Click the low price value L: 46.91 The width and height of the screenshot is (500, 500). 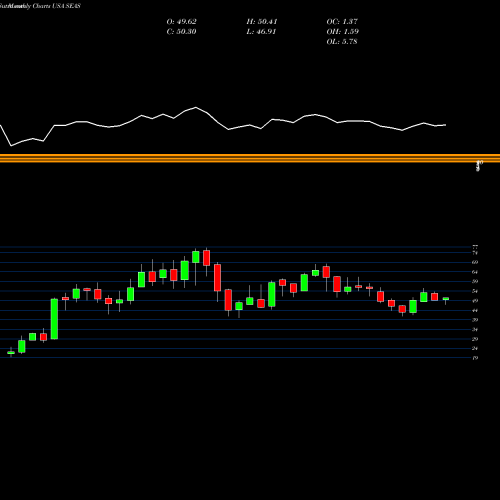261,32
